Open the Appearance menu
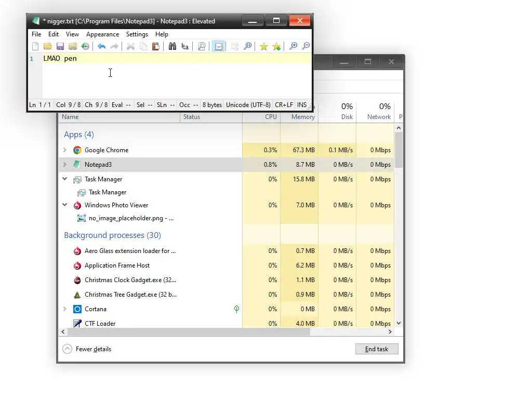 tap(102, 34)
